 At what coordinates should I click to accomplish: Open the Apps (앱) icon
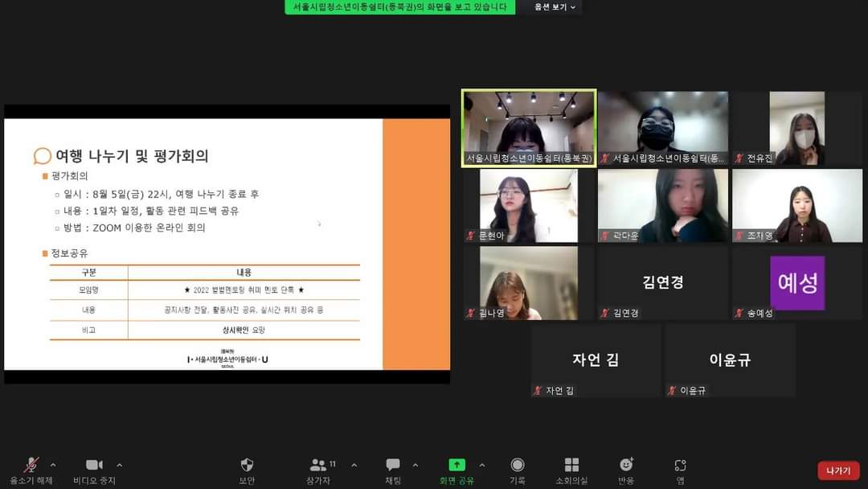click(680, 466)
